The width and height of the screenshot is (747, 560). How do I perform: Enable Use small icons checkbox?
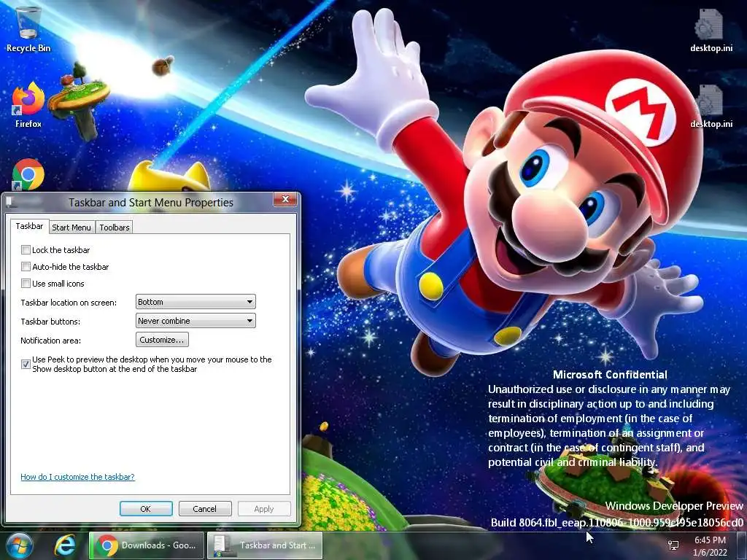point(26,284)
